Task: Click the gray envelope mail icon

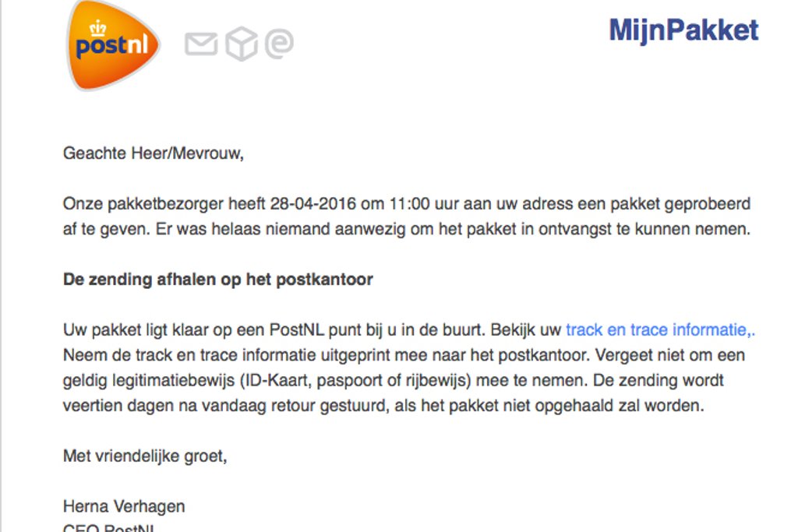Action: coord(200,44)
